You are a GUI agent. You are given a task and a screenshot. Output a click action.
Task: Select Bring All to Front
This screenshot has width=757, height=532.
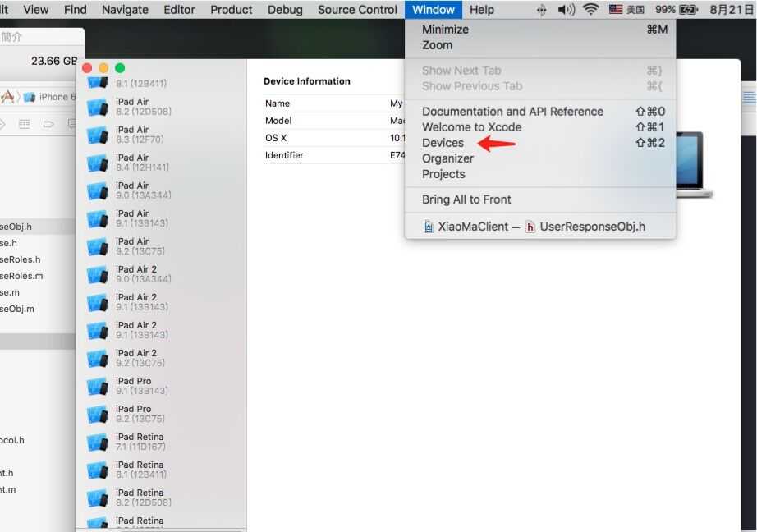coord(540,199)
